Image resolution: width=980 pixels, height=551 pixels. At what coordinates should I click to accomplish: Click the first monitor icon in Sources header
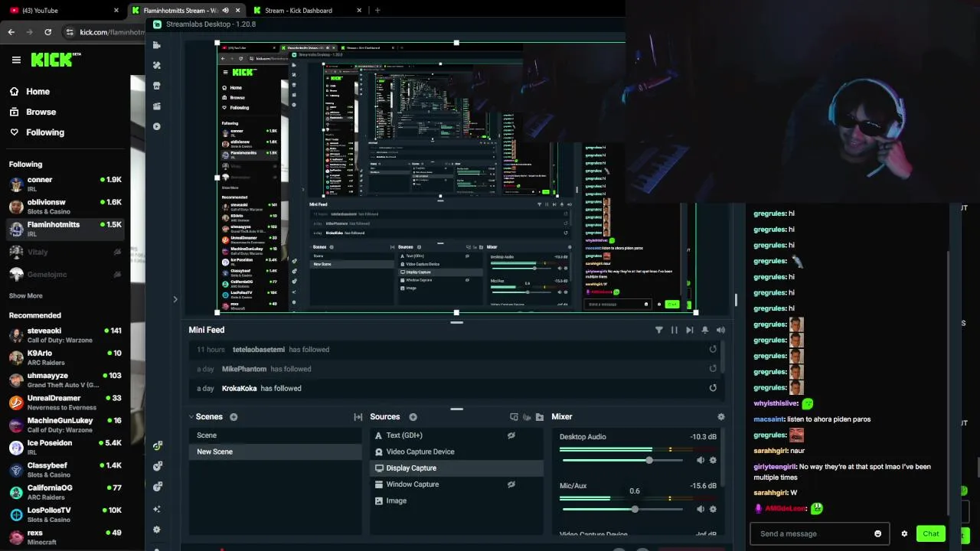click(x=514, y=417)
